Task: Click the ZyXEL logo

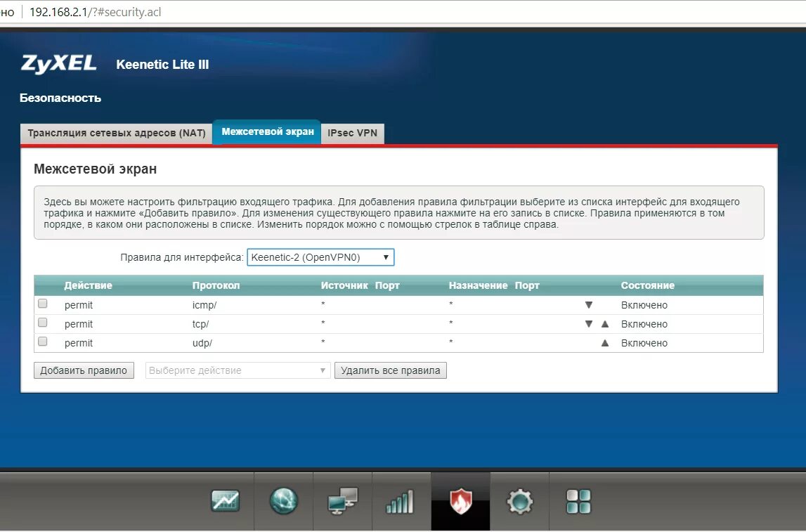Action: coord(58,64)
